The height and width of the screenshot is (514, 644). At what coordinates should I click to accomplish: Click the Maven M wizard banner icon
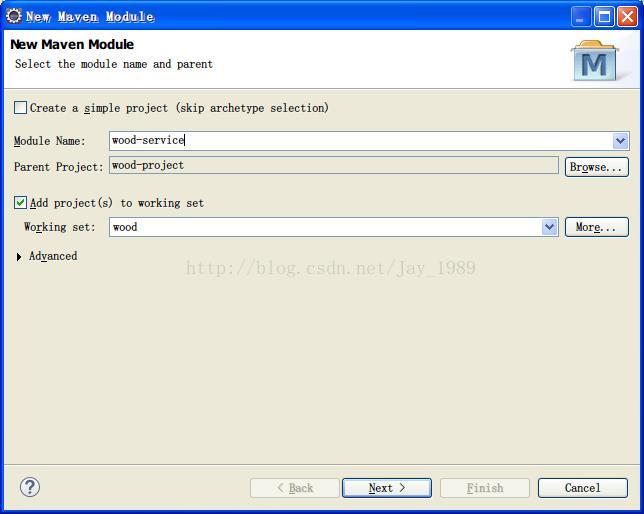pyautogui.click(x=595, y=61)
